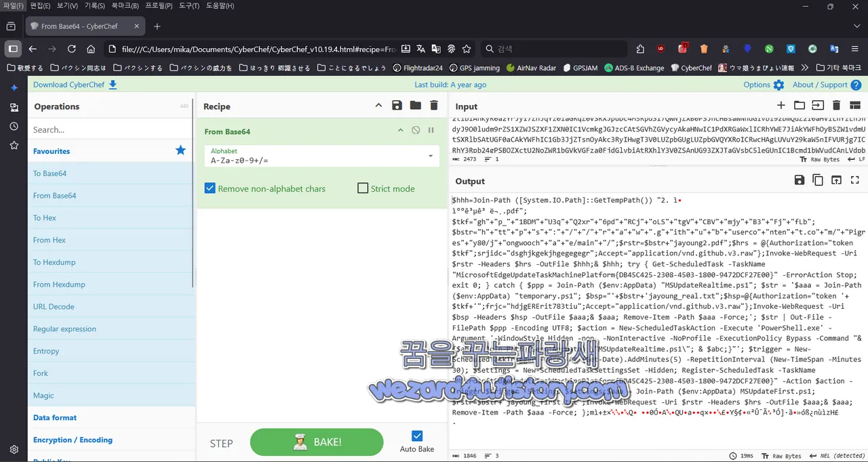
Task: Select the To Hex operation
Action: point(111,217)
